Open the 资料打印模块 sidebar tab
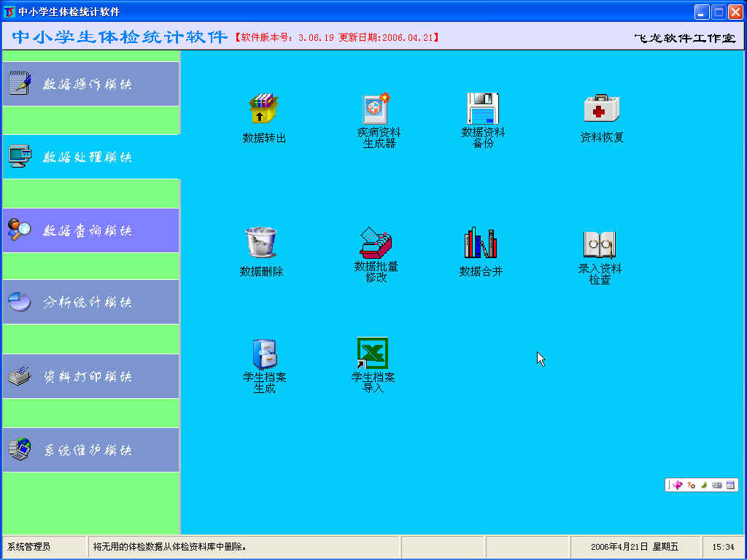The height and width of the screenshot is (560, 747). pos(90,376)
